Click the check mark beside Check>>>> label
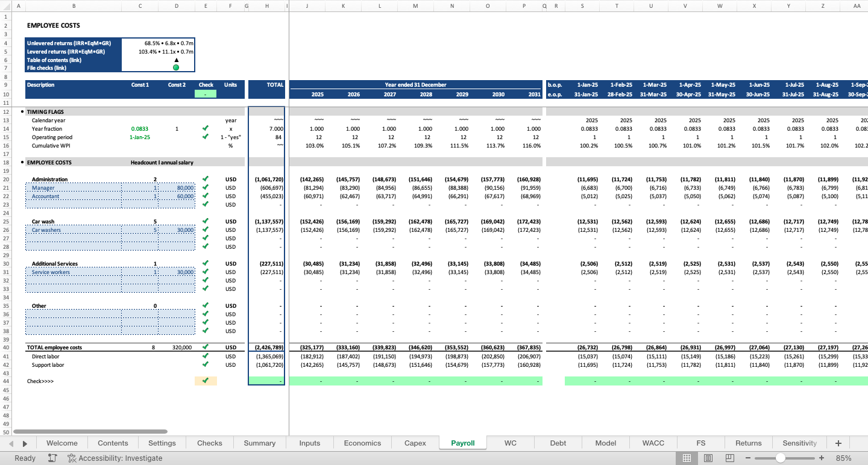 click(x=206, y=381)
